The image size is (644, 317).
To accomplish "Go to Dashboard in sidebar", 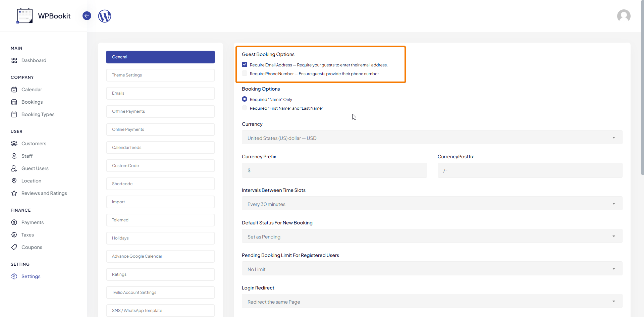I will [34, 60].
